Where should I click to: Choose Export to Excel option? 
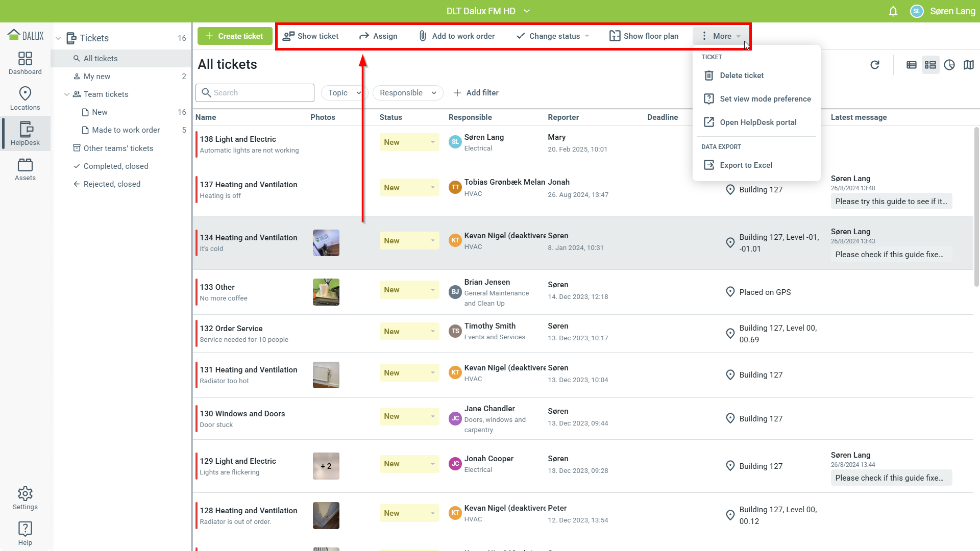pyautogui.click(x=745, y=165)
